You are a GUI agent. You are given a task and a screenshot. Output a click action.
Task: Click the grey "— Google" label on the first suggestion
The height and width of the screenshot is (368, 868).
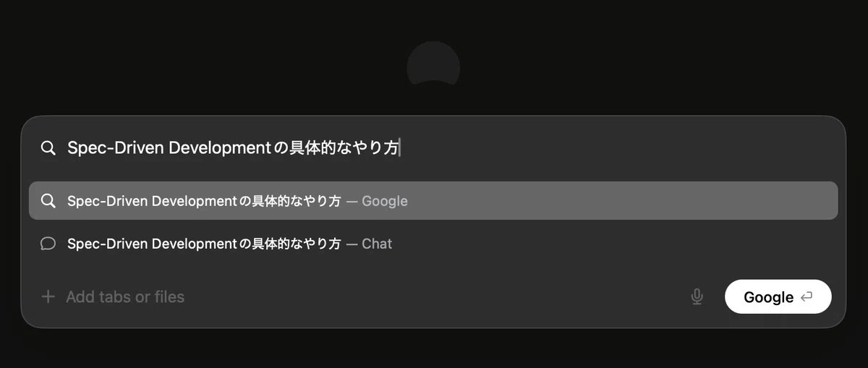377,201
